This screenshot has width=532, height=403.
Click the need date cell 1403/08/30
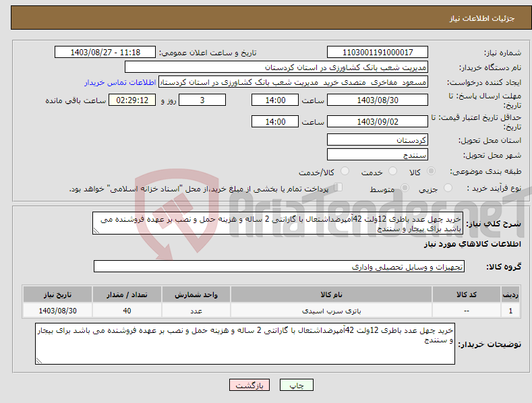coord(57,311)
